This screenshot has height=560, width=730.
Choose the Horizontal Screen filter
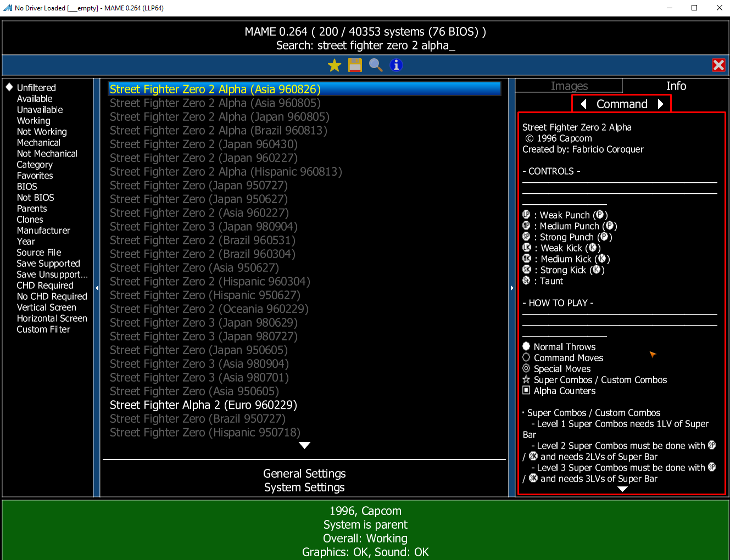point(52,318)
